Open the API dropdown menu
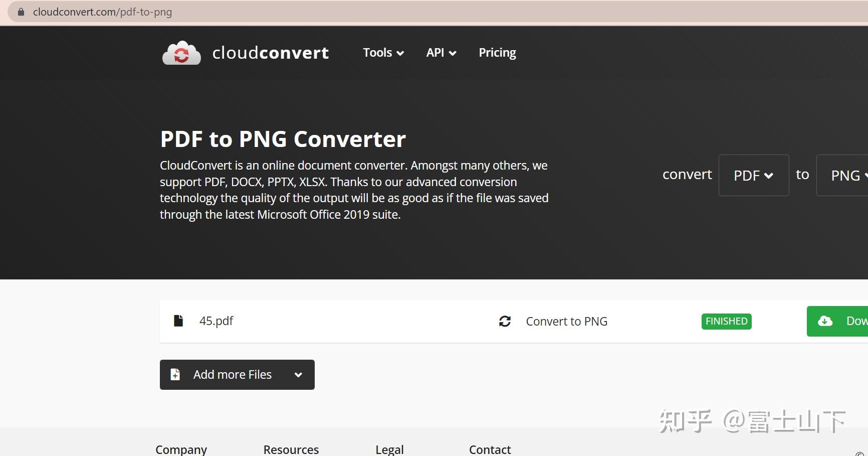Viewport: 868px width, 456px height. (x=441, y=53)
